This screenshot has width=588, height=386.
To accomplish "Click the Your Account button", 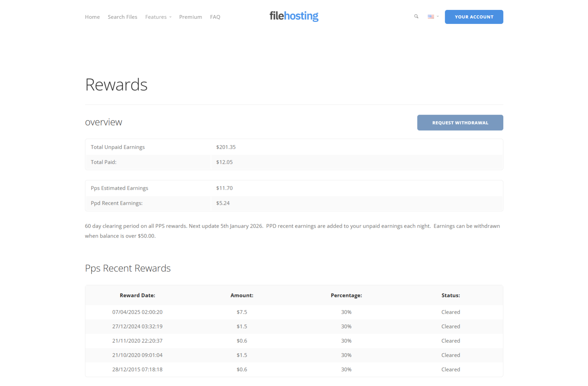I will pyautogui.click(x=474, y=17).
